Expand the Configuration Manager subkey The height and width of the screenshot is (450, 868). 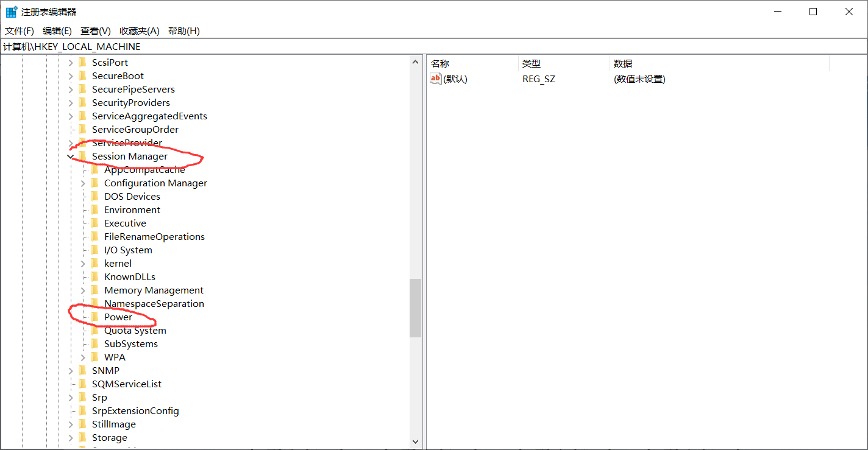coord(83,183)
